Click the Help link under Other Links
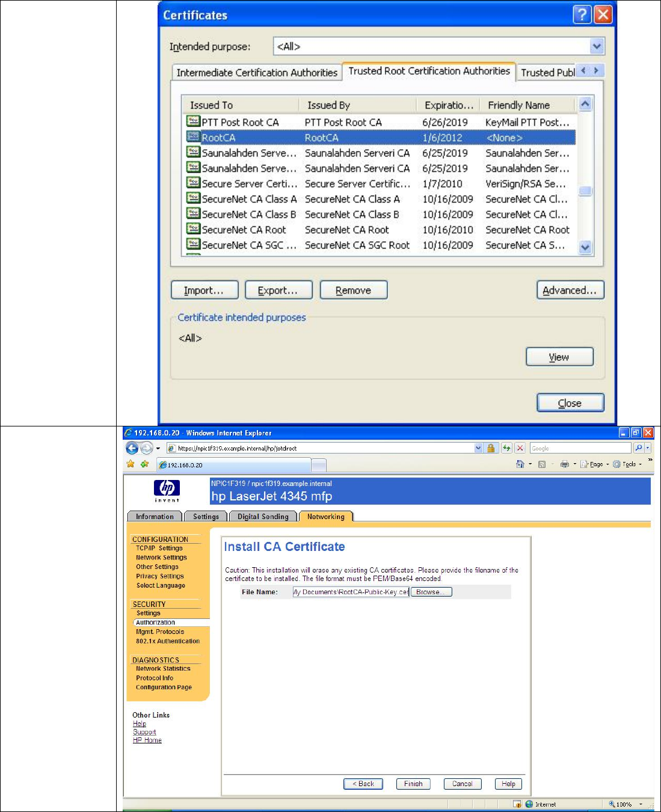 [140, 724]
